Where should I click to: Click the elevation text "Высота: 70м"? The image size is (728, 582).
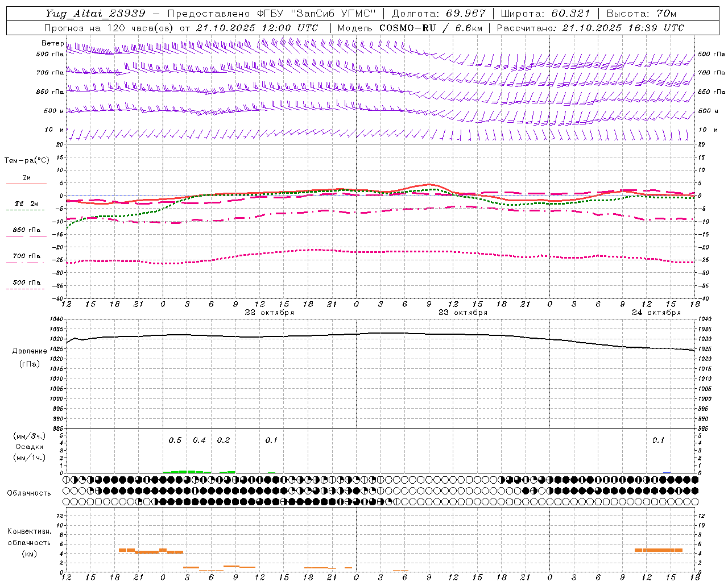pyautogui.click(x=641, y=14)
